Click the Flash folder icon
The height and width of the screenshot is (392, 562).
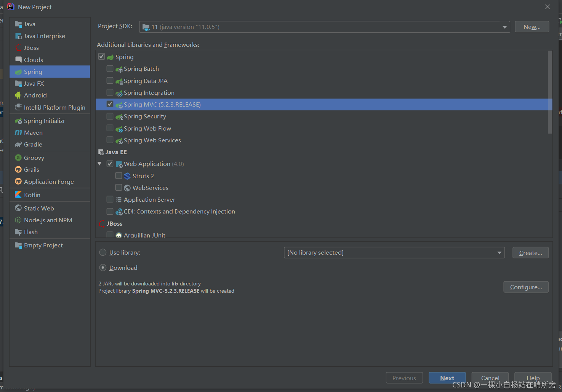(18, 232)
